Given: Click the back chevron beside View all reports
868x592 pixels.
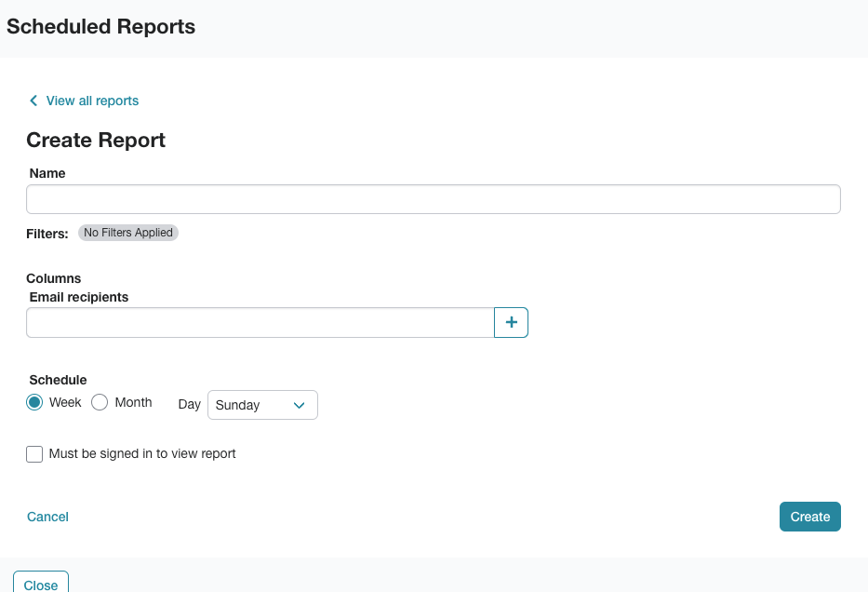Looking at the screenshot, I should [x=33, y=101].
